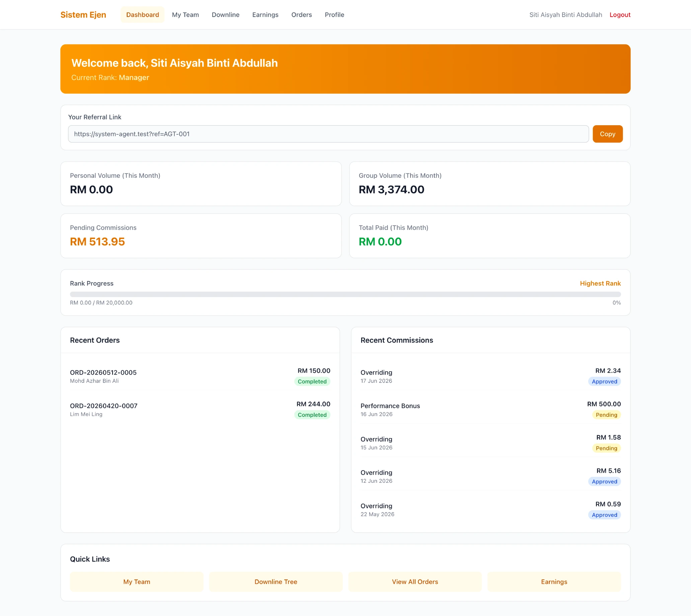Open the Earnings quick link button
691x616 pixels.
tap(554, 582)
